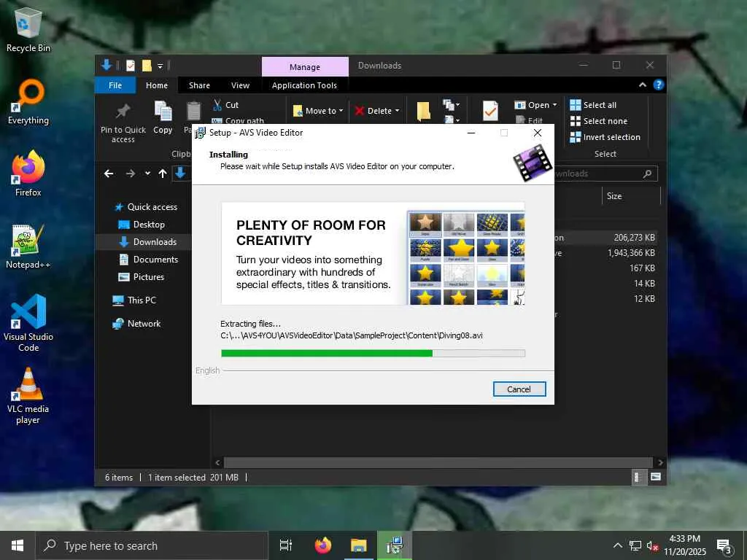
Task: Click Select none in ribbon
Action: pos(600,121)
